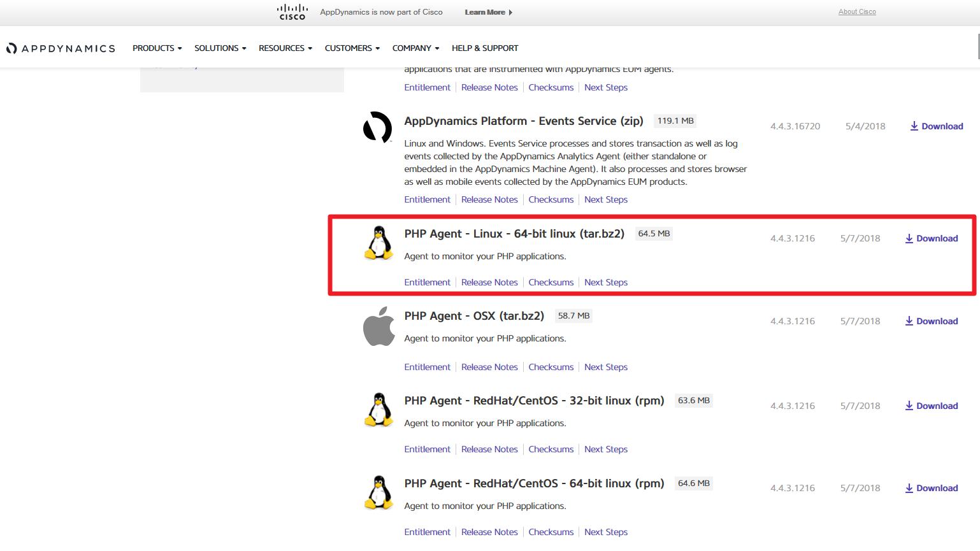
Task: Open Entitlement for PHP Agent OSX
Action: click(427, 367)
